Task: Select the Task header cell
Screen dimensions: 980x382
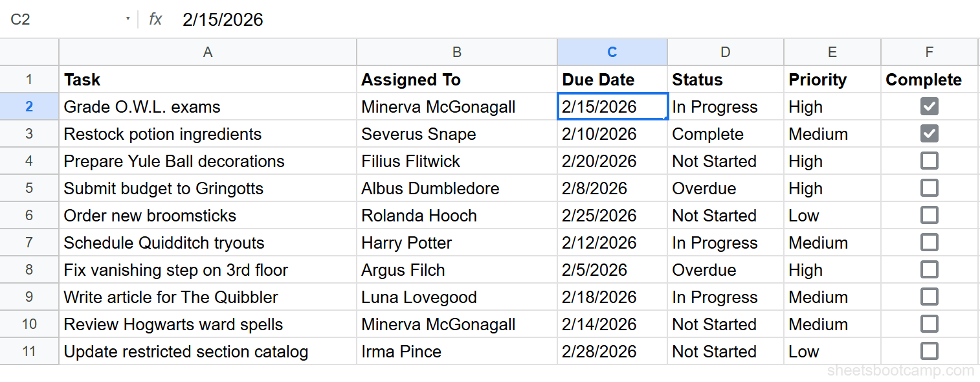Action: pyautogui.click(x=207, y=79)
